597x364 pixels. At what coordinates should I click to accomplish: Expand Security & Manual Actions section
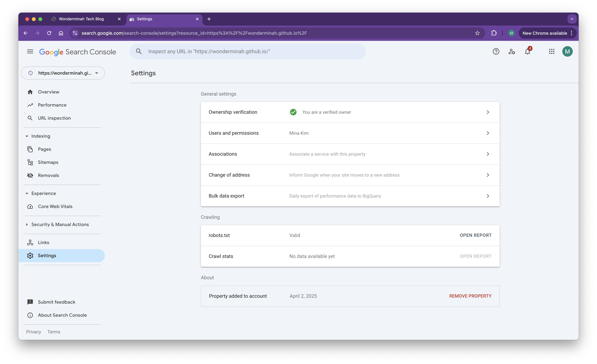(27, 224)
